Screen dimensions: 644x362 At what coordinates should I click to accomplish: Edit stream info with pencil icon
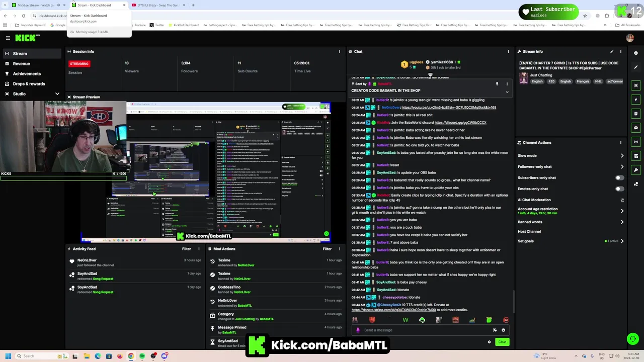click(612, 51)
